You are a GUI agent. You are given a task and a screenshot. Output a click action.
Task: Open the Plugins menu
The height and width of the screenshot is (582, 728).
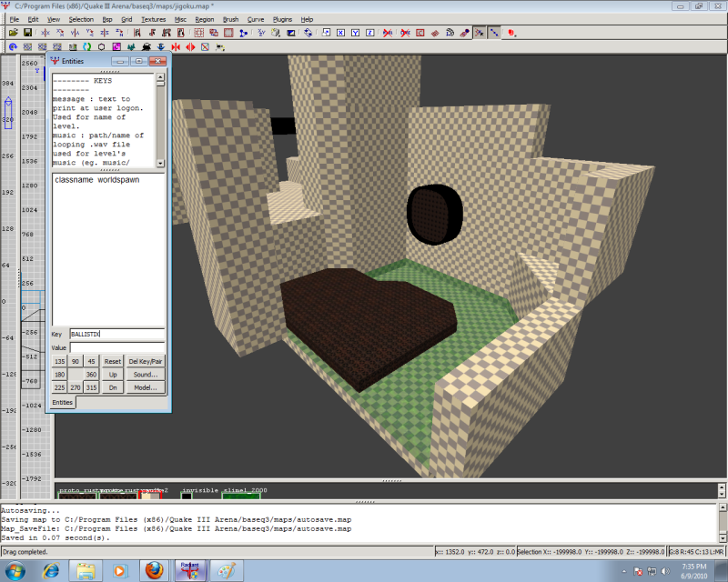tap(282, 19)
